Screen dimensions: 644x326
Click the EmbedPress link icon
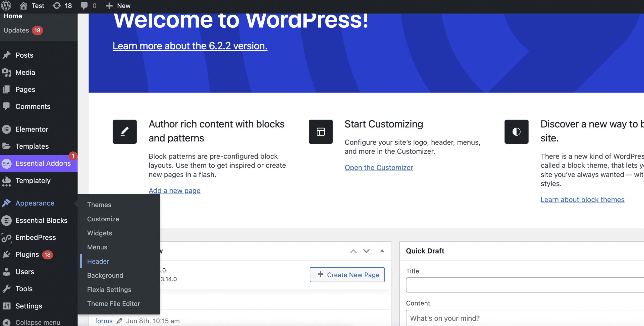(7, 238)
